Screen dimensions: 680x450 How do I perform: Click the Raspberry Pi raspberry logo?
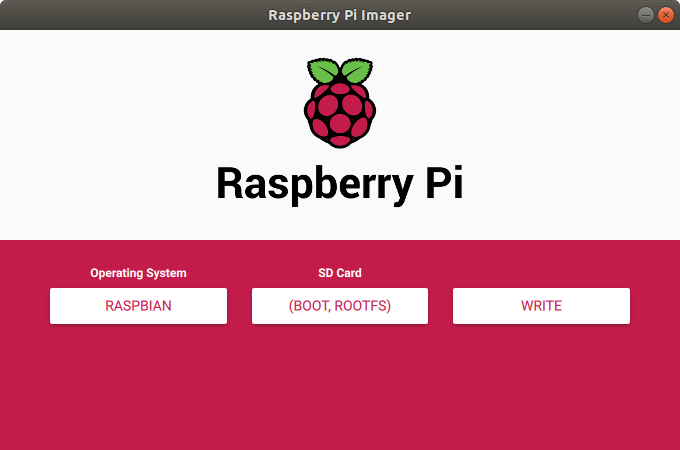pos(340,103)
